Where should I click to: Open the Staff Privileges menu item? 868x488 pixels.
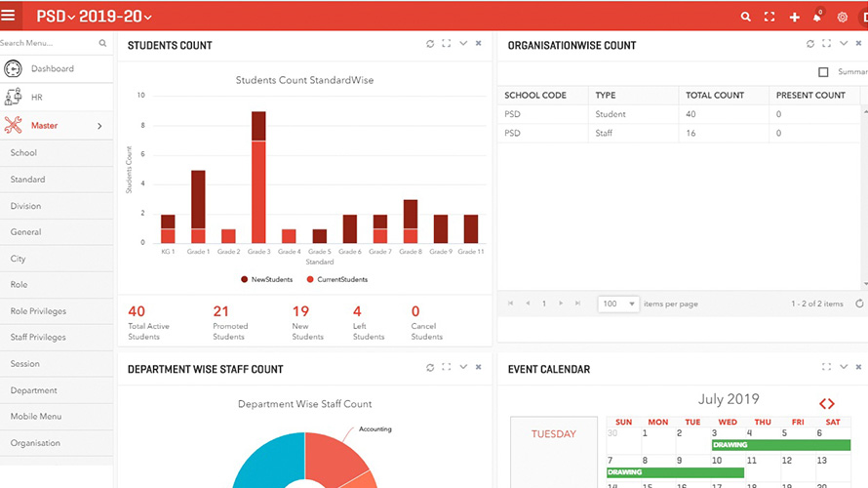[x=57, y=338]
